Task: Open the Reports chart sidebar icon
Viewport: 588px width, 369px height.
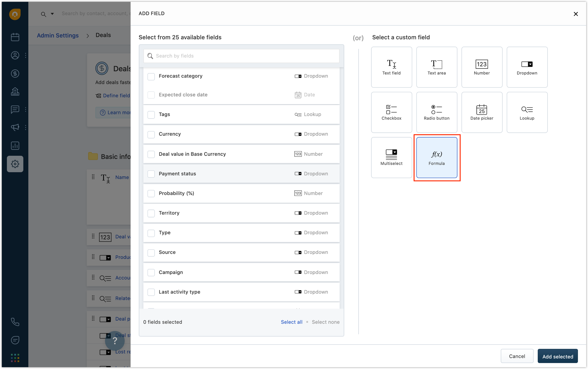Action: 15,146
